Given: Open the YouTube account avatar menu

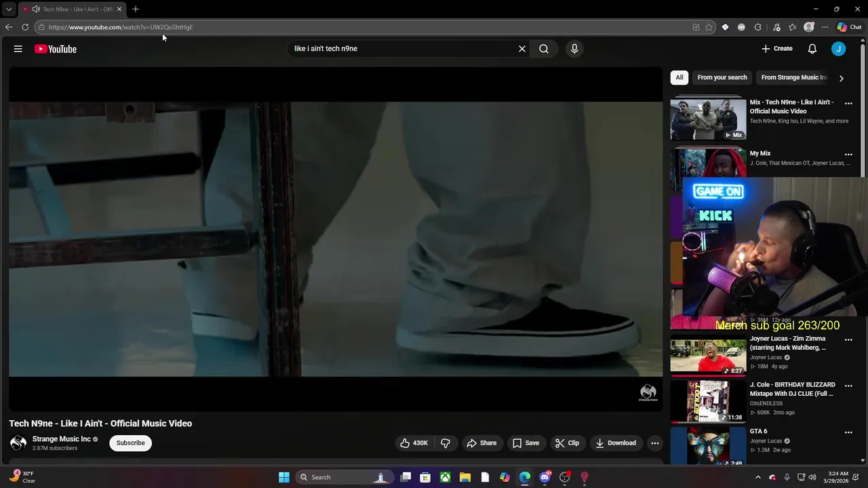Looking at the screenshot, I should coord(839,49).
